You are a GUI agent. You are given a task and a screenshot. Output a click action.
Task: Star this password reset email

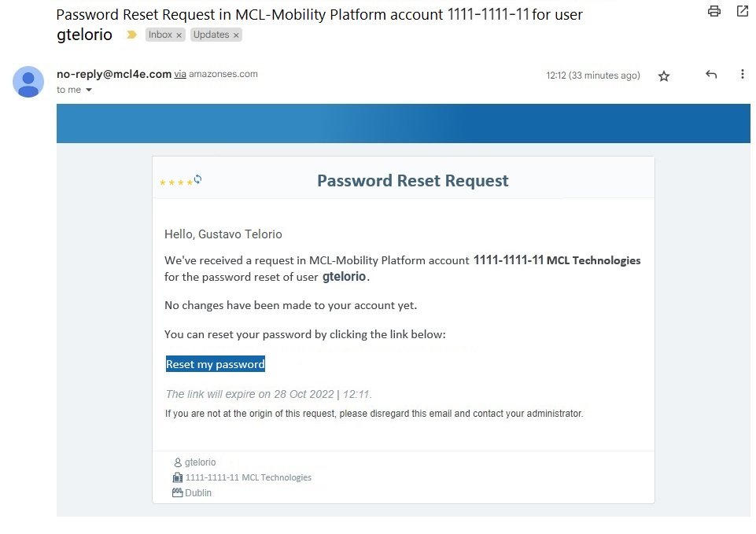tap(663, 75)
